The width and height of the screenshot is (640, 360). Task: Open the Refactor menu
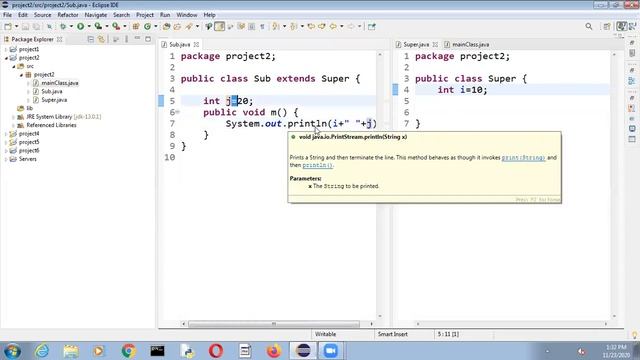coord(68,15)
